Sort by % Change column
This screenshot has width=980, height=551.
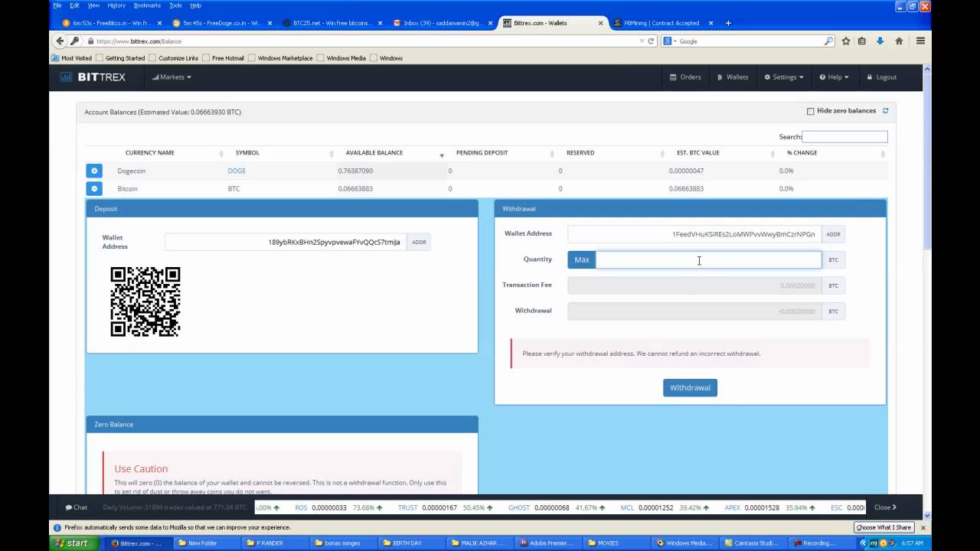coord(802,153)
